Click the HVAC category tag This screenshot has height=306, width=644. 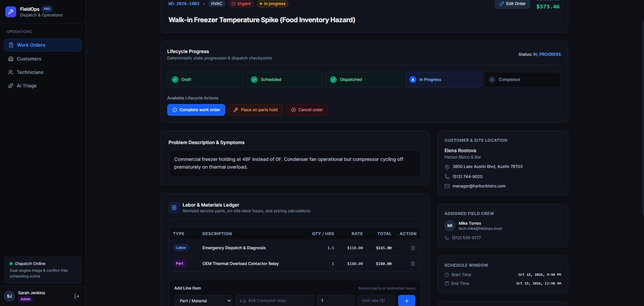[217, 4]
